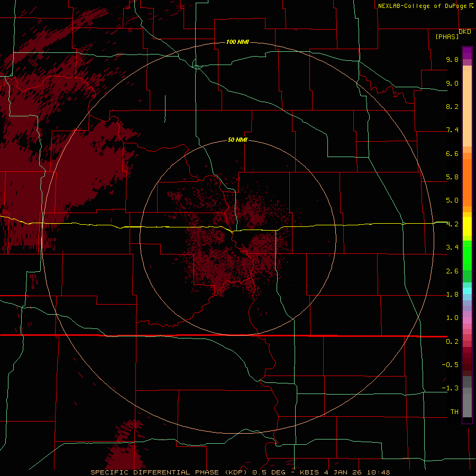Viewport: 476px width, 476px height.
Task: Click the KBIS 4 JAN 26 10:48 timestamp
Action: click(345, 472)
